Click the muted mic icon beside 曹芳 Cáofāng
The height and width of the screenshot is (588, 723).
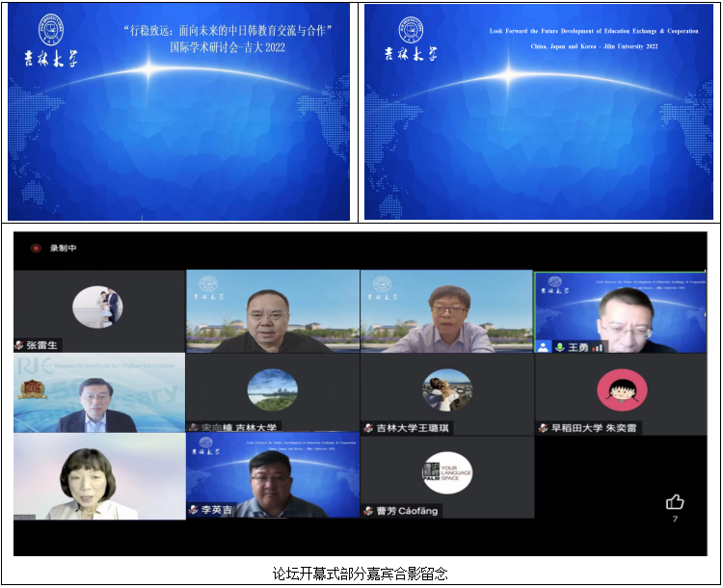368,510
